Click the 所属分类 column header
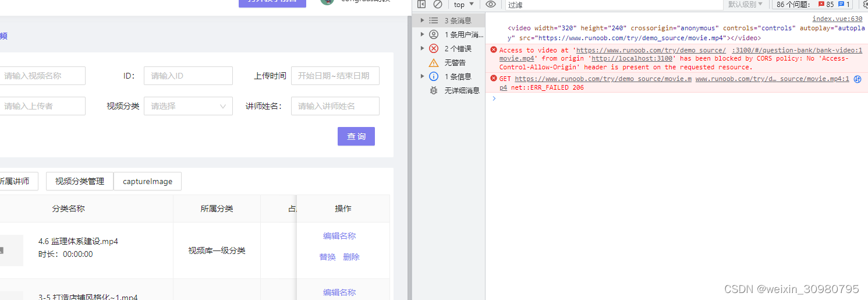Viewport: 868px width, 300px height. (x=217, y=209)
